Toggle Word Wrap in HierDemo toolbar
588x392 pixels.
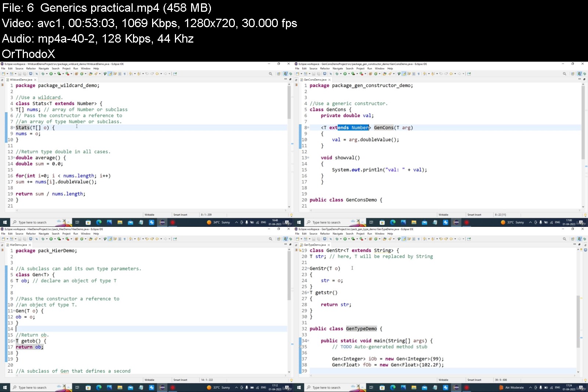115,239
